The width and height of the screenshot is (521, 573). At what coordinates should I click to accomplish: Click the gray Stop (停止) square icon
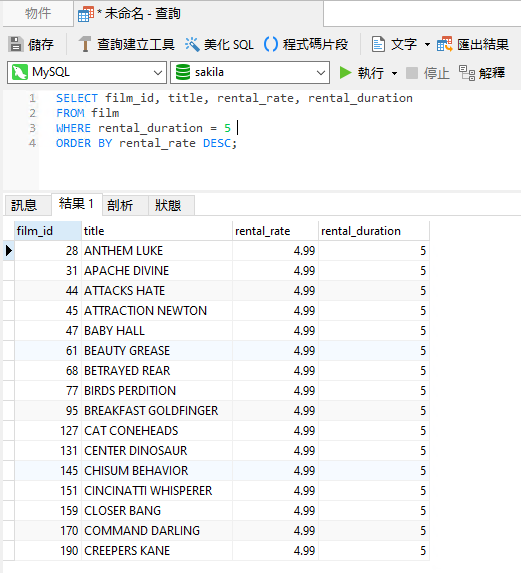pos(412,73)
